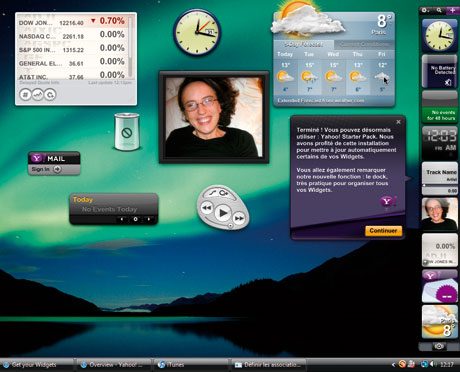Switch to Current Conditions tab in weather
460x372 pixels.
click(x=364, y=45)
